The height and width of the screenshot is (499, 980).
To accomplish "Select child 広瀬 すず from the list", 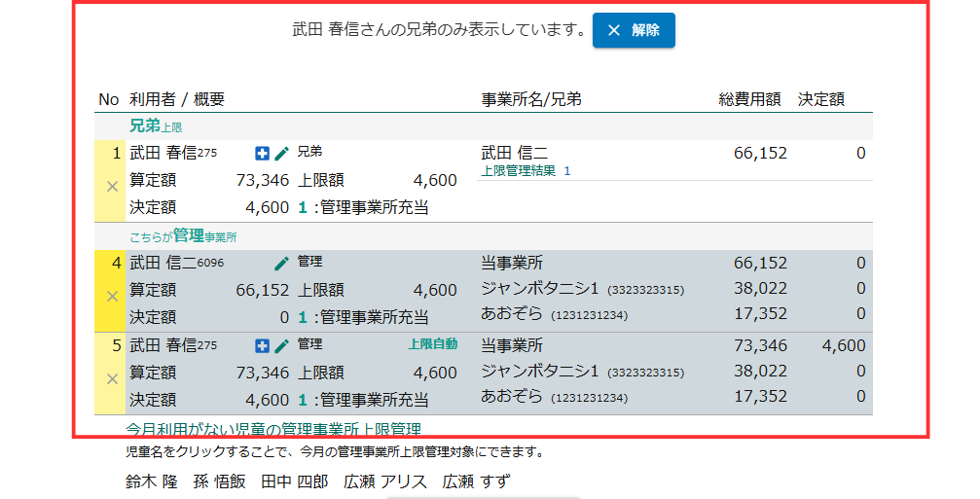I will pos(476,482).
